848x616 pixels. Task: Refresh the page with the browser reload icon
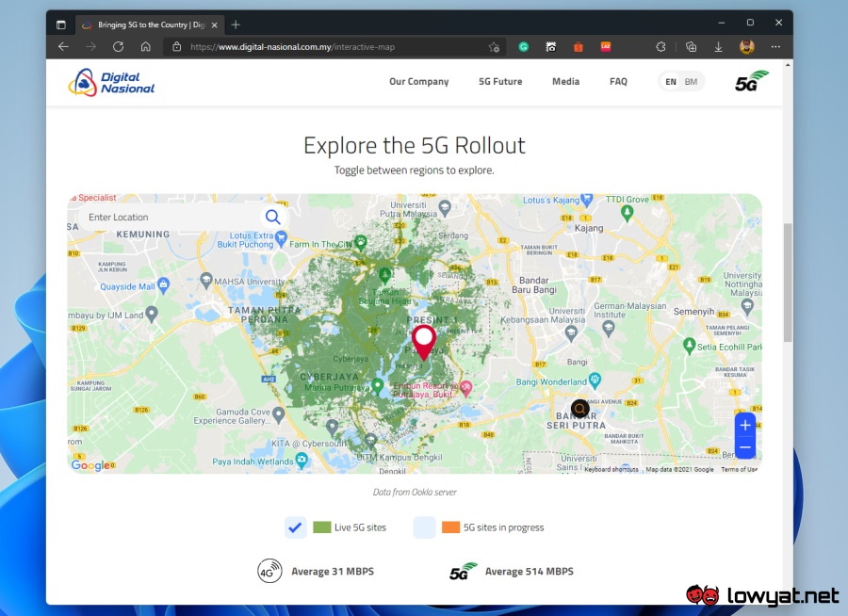118,46
